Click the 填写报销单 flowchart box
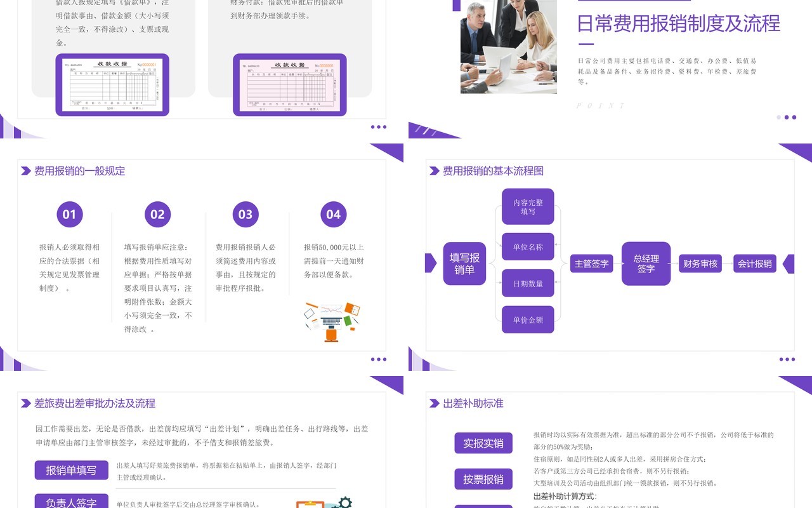Image resolution: width=812 pixels, height=508 pixels. [x=464, y=264]
